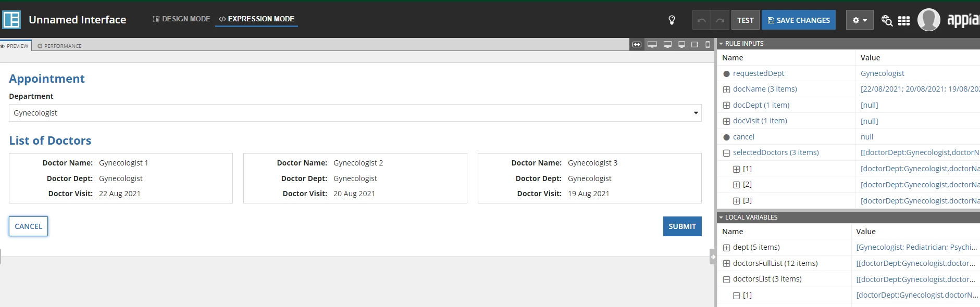Click the Appointment heading

(x=47, y=79)
